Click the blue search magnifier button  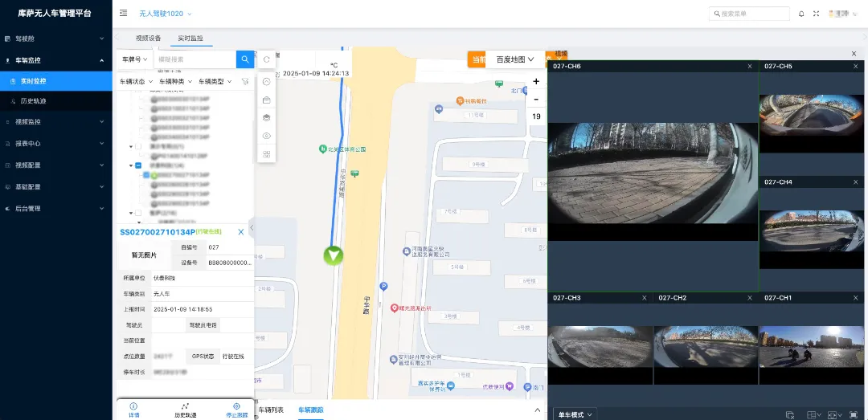pos(244,59)
